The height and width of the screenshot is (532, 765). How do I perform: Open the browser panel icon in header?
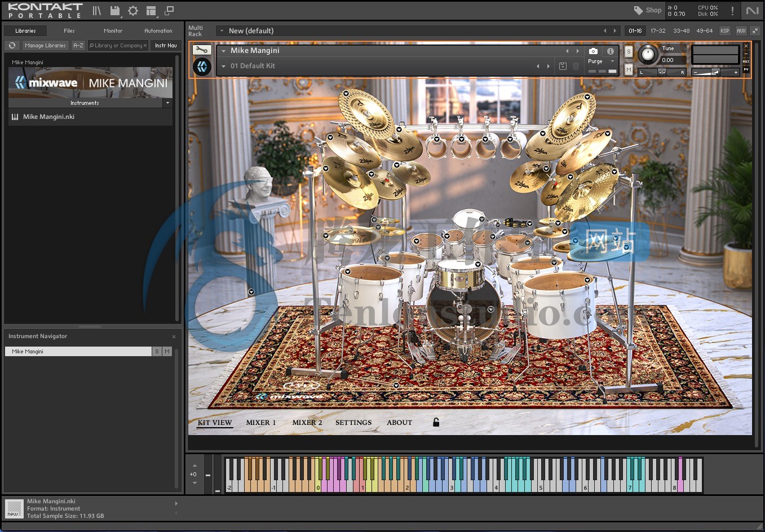[x=97, y=11]
